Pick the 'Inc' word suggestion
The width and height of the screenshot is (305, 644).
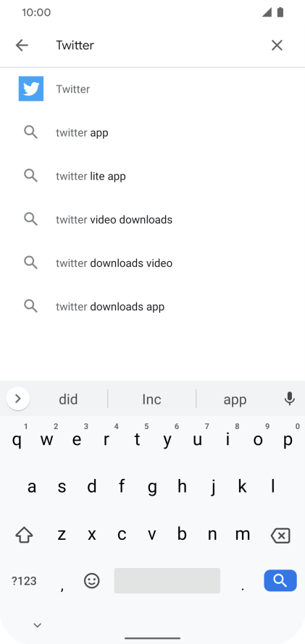click(151, 399)
